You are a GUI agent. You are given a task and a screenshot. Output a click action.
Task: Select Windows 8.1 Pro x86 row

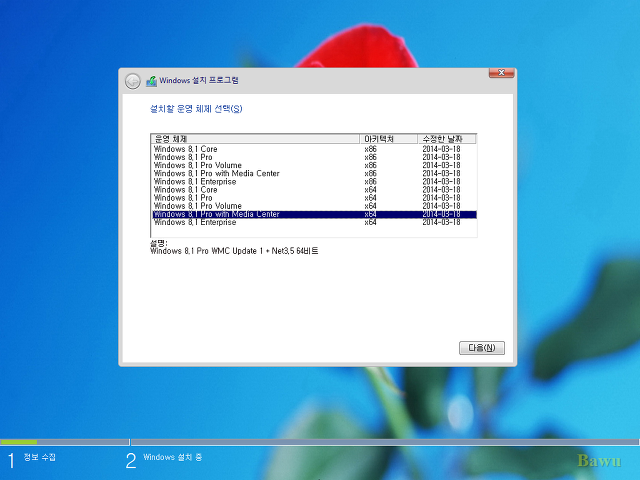314,157
